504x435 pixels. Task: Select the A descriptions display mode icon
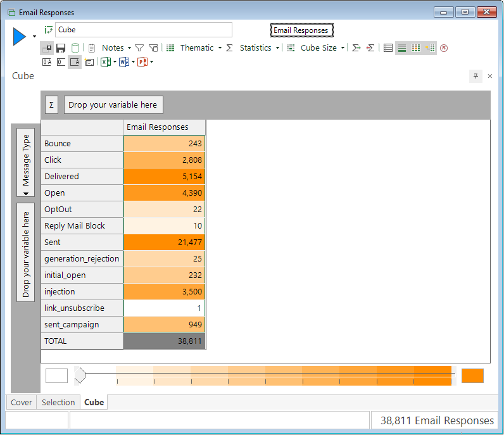point(75,62)
